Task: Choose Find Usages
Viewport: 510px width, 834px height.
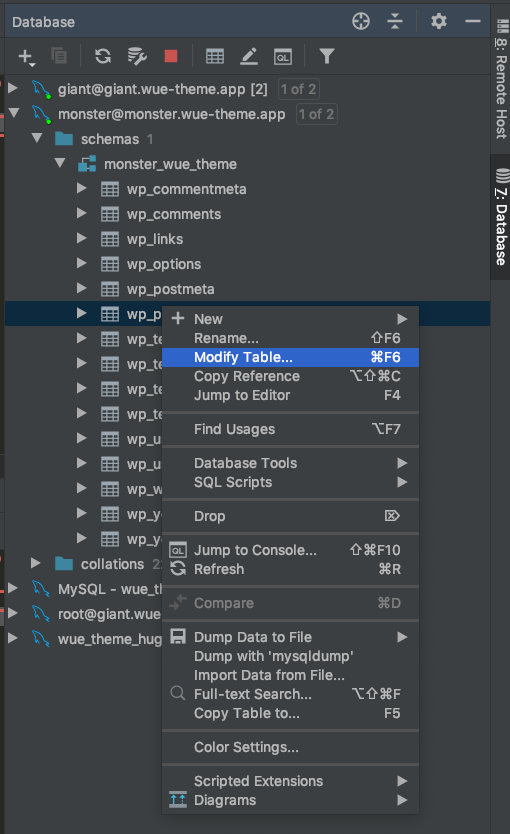Action: pos(290,429)
